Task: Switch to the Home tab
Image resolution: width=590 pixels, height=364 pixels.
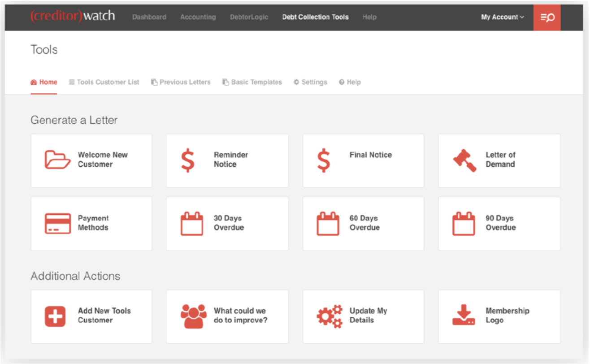Action: (x=44, y=82)
